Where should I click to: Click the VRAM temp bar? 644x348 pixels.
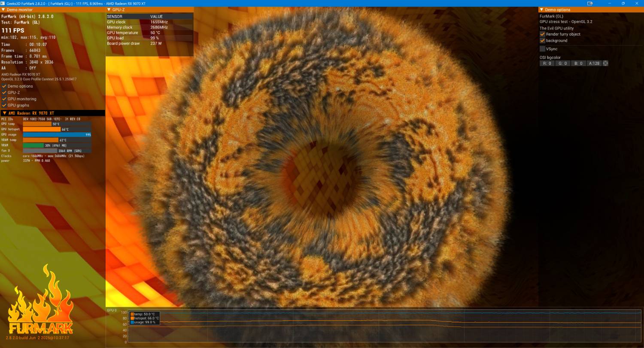point(57,140)
